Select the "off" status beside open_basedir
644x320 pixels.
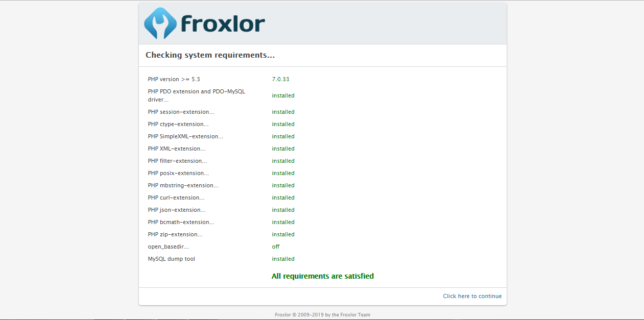click(x=275, y=247)
